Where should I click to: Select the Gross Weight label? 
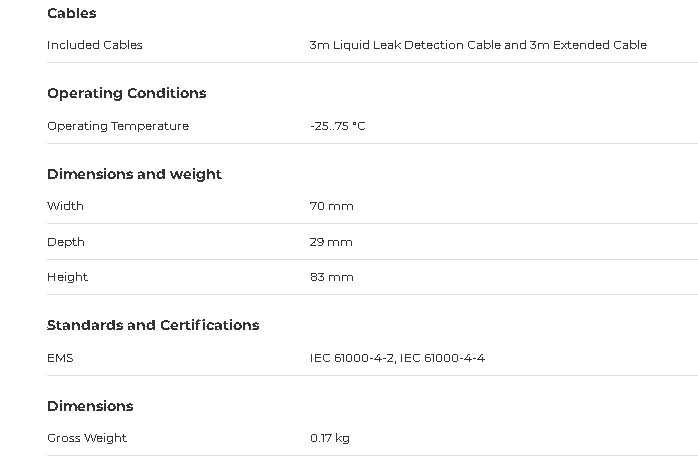pyautogui.click(x=87, y=438)
